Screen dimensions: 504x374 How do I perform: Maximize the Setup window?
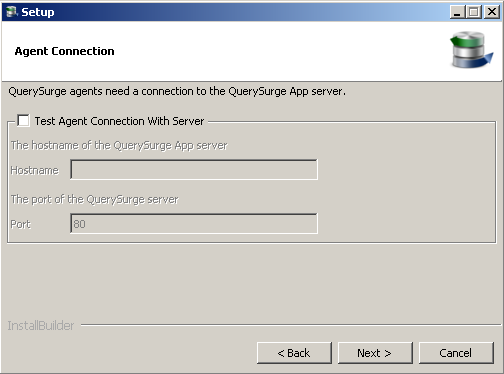coord(474,12)
